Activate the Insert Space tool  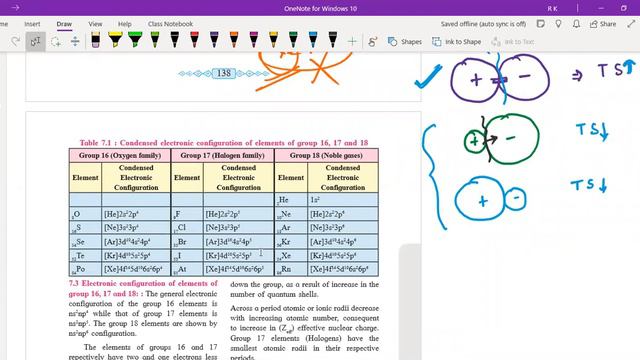click(75, 41)
